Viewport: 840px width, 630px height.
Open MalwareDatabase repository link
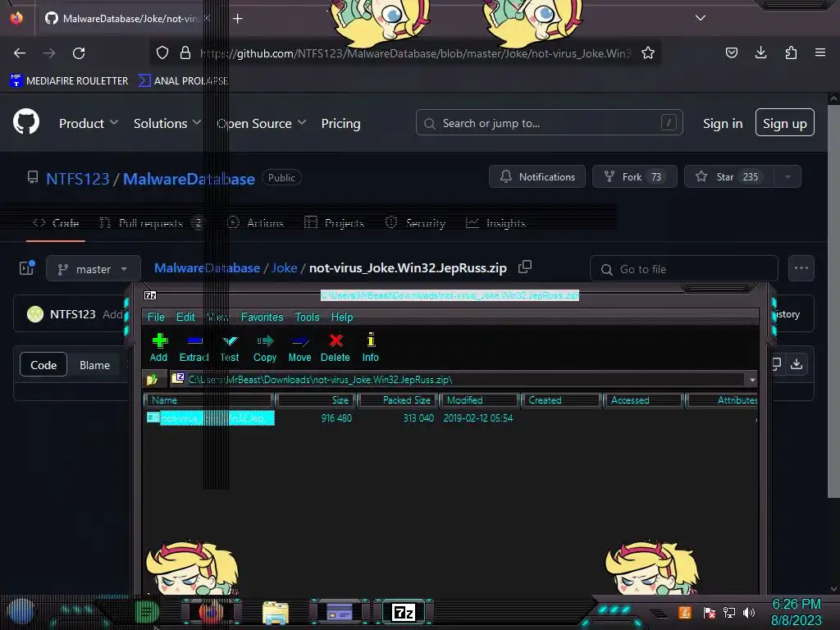pos(189,178)
